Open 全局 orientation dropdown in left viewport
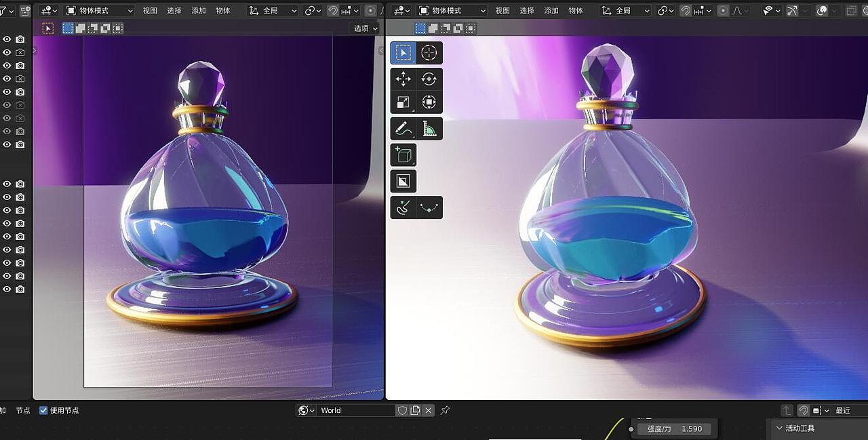868x440 pixels. tap(273, 11)
